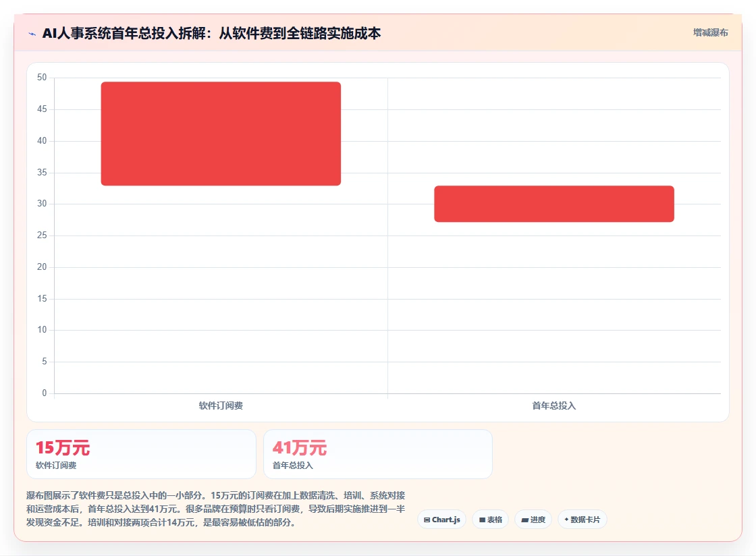756x556 pixels.
Task: Click the 首年总投入 x-axis label
Action: (554, 406)
